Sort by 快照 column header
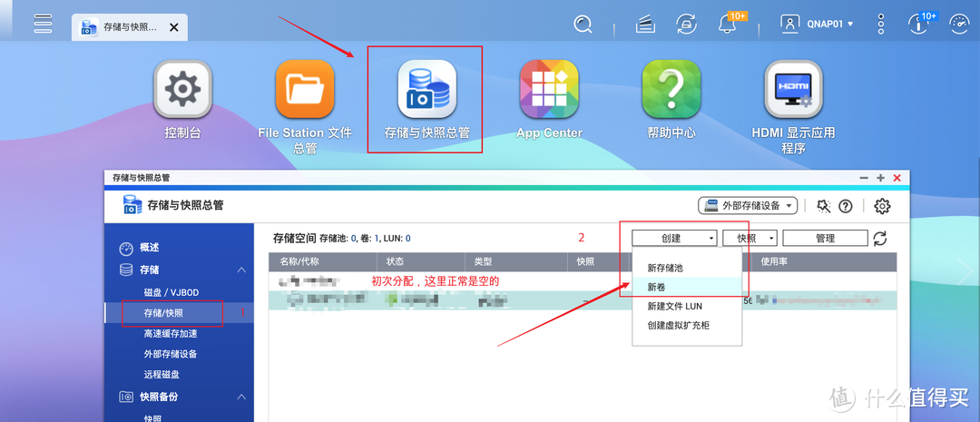 click(598, 261)
